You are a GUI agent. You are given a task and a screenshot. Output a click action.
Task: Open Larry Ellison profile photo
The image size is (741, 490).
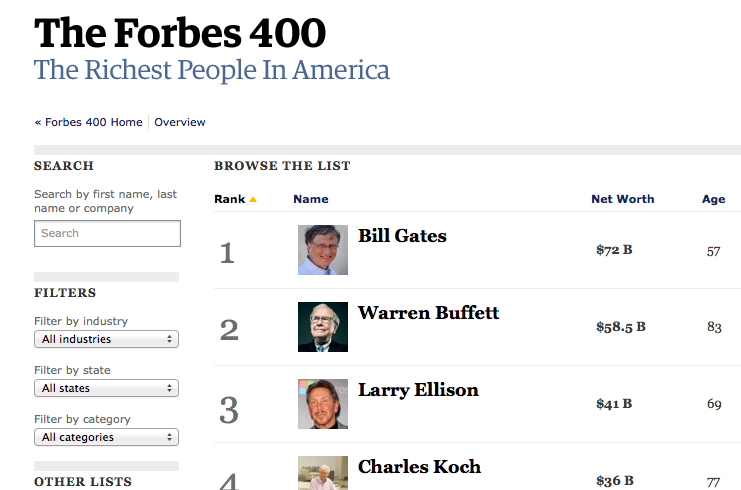[323, 404]
